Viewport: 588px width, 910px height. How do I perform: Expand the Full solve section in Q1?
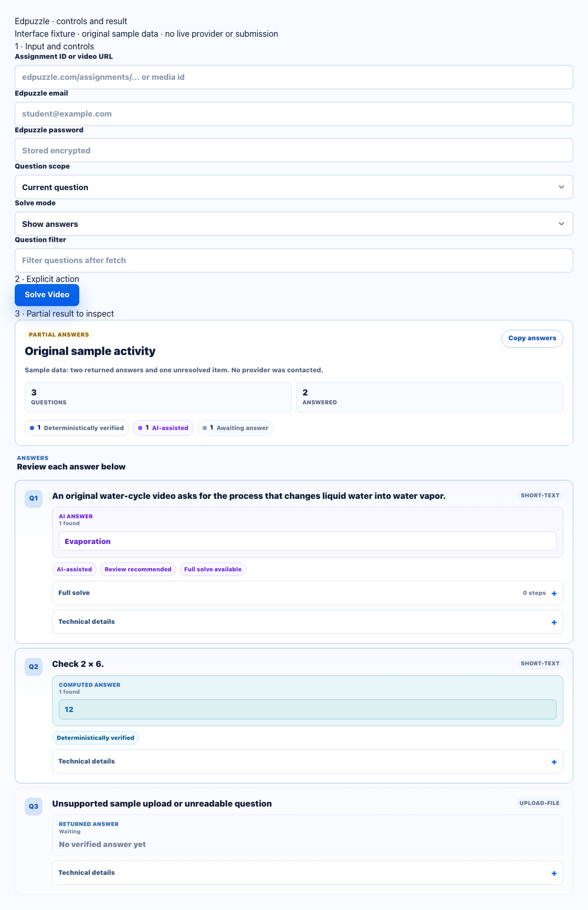point(307,593)
